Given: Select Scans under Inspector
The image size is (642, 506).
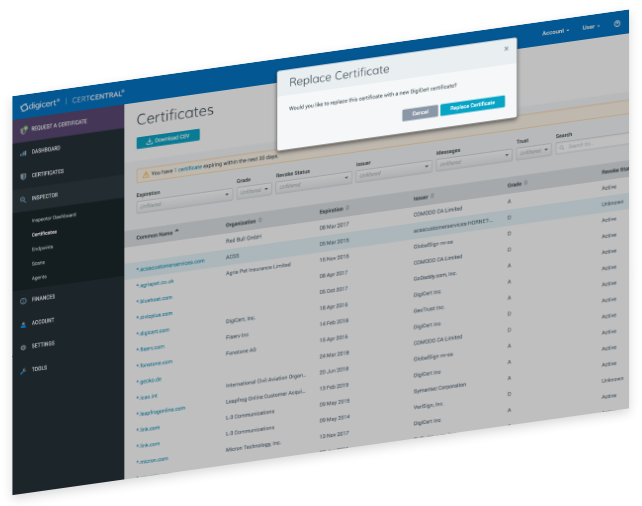Looking at the screenshot, I should (38, 263).
